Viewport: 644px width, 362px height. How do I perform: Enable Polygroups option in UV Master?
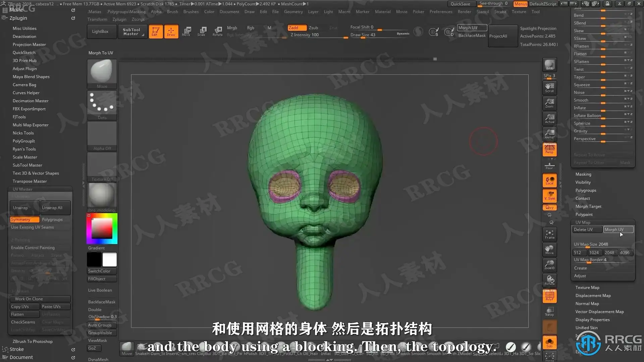click(55, 220)
